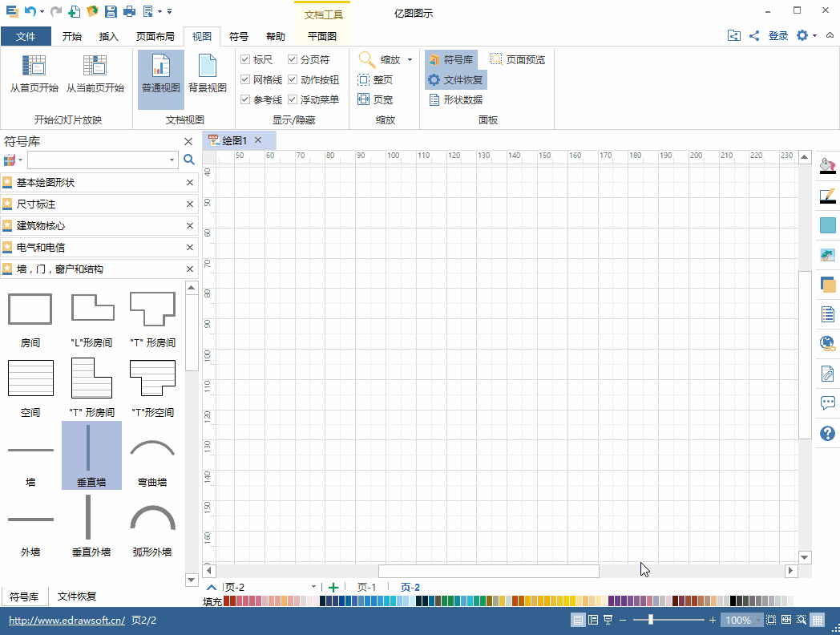Open the symbol library search combo box arrow

[x=172, y=160]
